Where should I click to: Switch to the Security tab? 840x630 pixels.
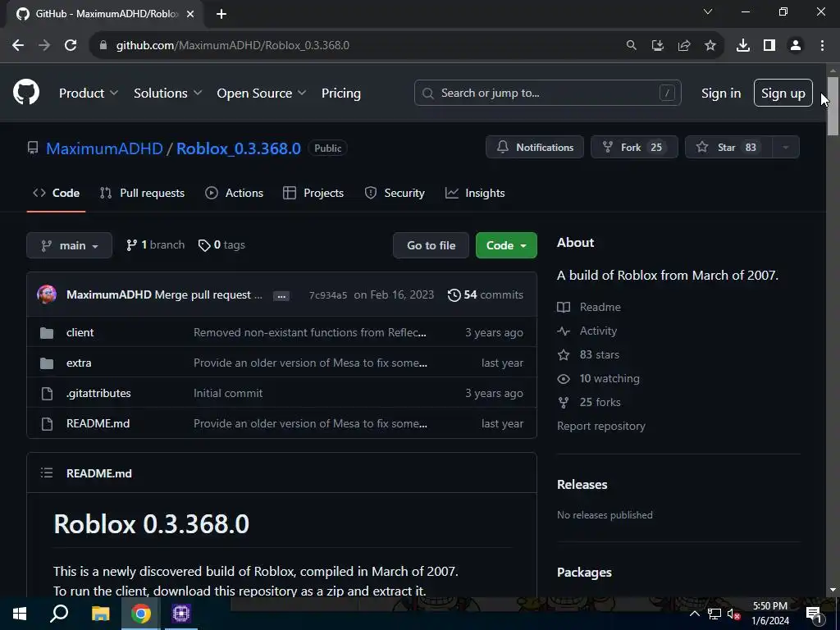click(x=395, y=193)
